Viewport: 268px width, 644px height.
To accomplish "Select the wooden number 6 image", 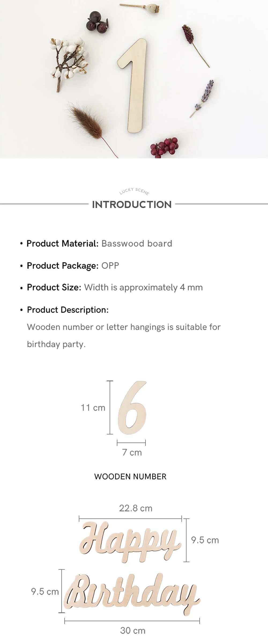I will coord(132,407).
